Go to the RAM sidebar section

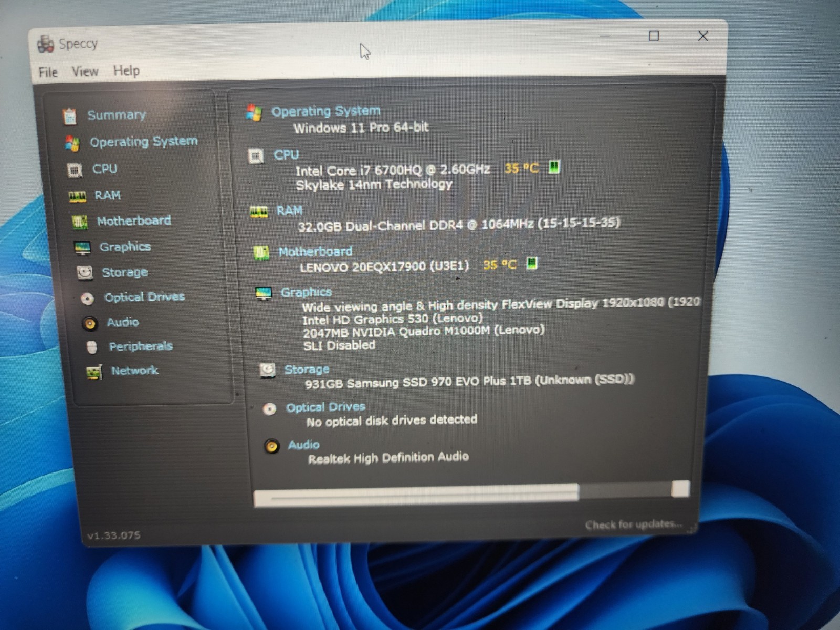point(108,195)
